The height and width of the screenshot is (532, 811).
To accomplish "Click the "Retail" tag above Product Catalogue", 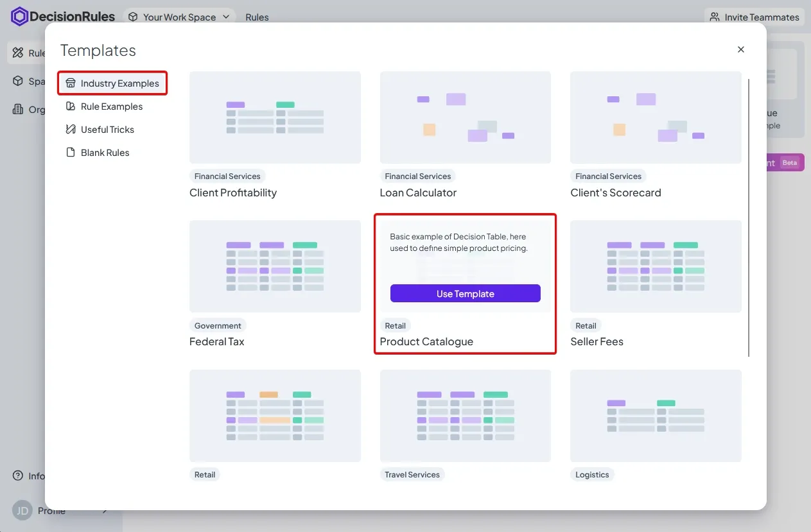I will point(396,325).
